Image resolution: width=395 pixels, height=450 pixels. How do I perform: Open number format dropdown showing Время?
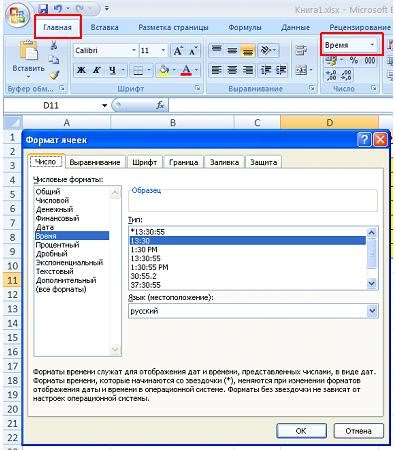pyautogui.click(x=372, y=45)
